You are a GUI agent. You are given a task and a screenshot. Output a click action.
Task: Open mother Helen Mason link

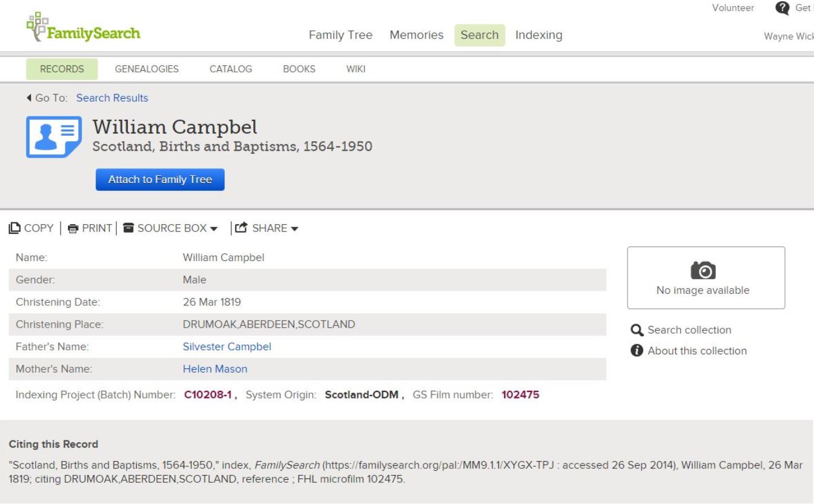coord(215,369)
